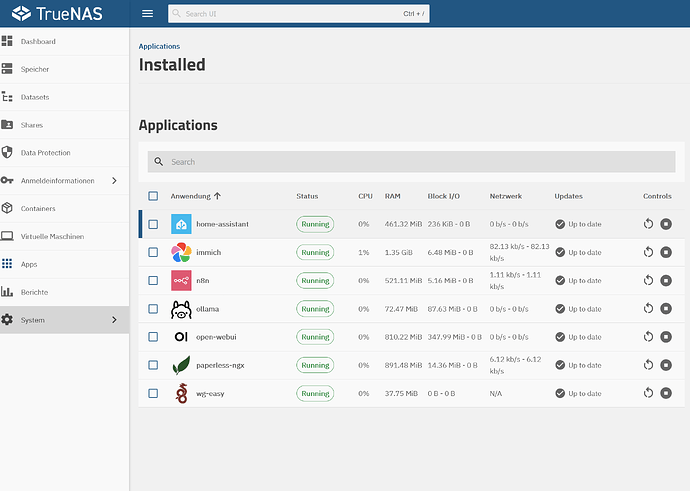Click the Datasets tree icon
Viewport: 690px width, 491px height.
tap(7, 97)
